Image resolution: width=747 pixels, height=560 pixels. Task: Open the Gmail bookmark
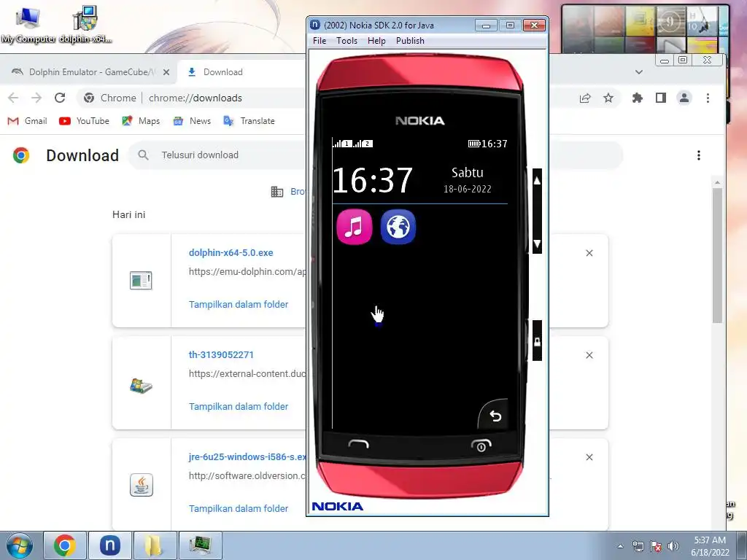point(27,121)
